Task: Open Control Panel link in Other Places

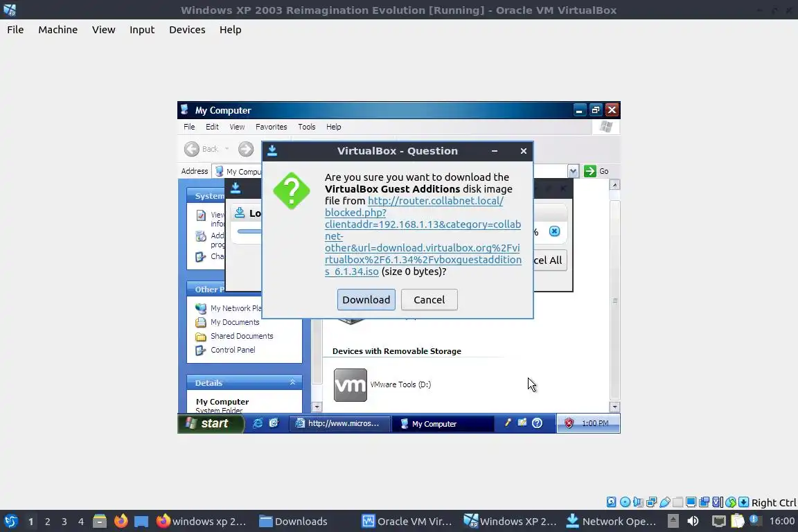Action: click(x=233, y=350)
